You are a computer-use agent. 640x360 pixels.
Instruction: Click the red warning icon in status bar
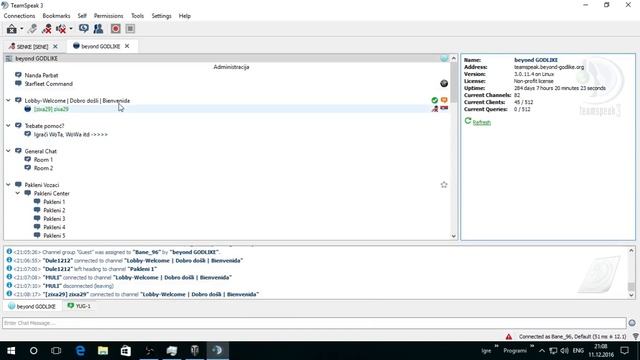tap(509, 337)
